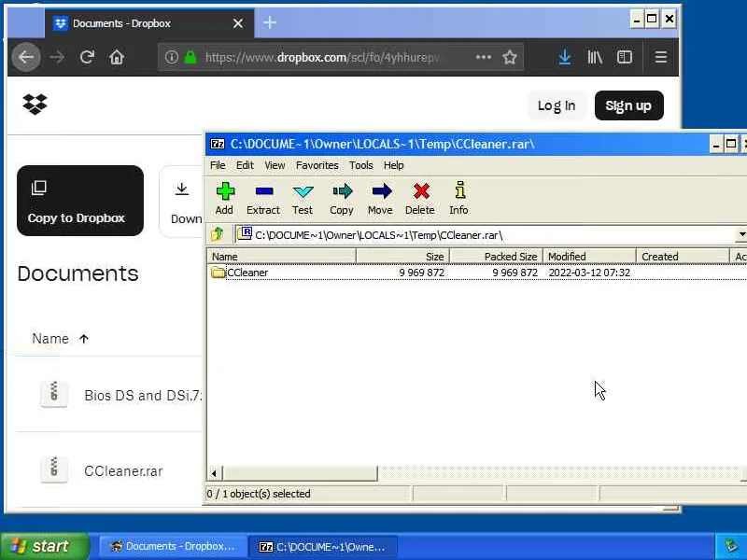Viewport: 747px width, 560px height.
Task: Switch to Documents - Dropbox taskbar item
Action: [x=174, y=547]
